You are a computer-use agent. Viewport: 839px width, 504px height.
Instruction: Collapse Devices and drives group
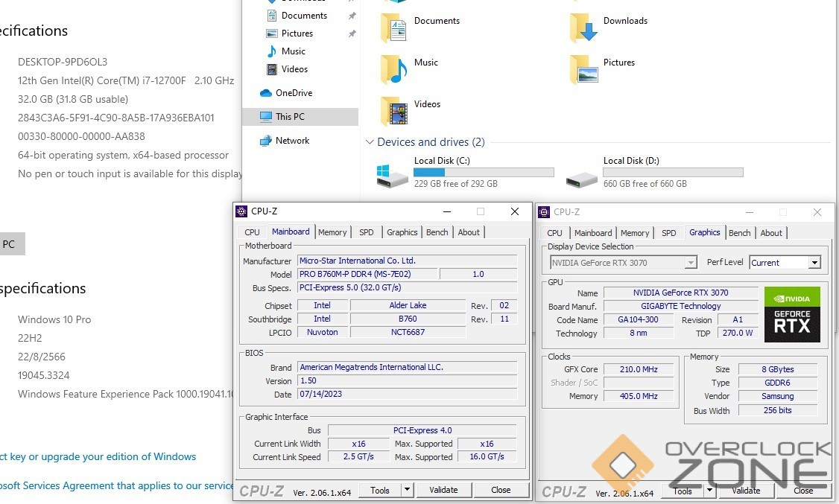point(369,142)
